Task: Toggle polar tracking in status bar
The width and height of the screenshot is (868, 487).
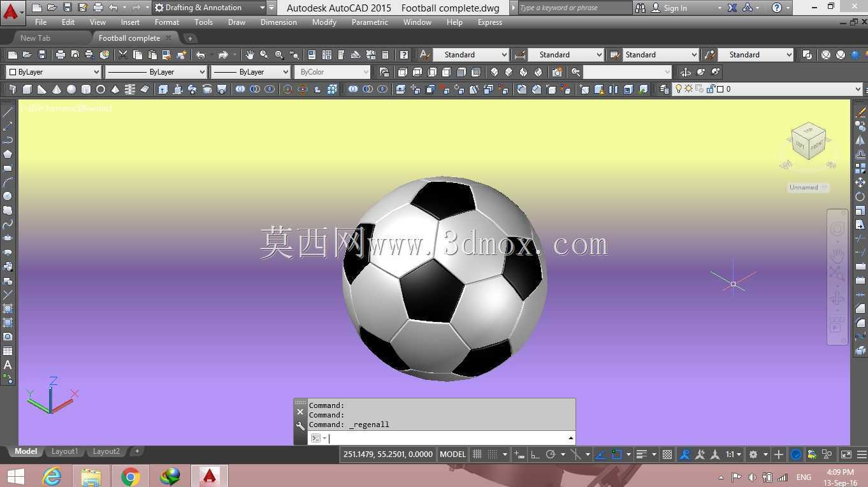Action: [x=551, y=454]
